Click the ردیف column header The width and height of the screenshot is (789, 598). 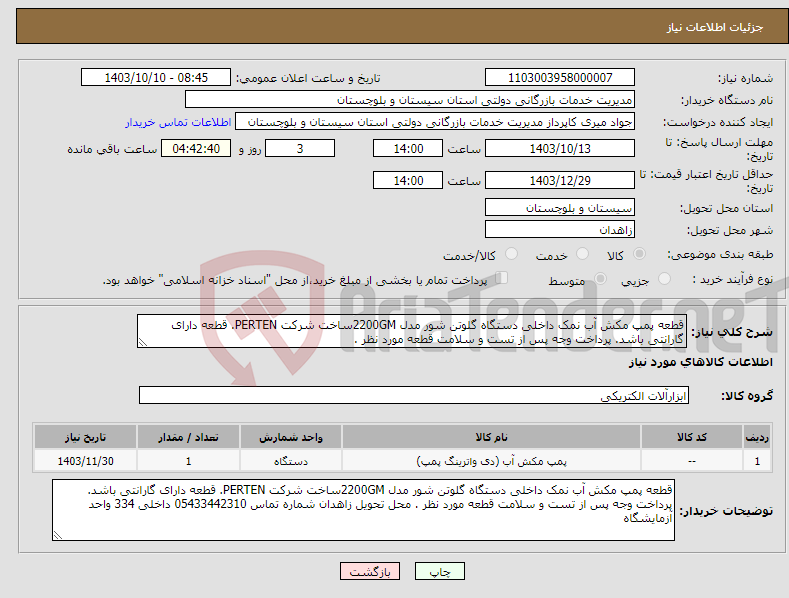point(757,437)
